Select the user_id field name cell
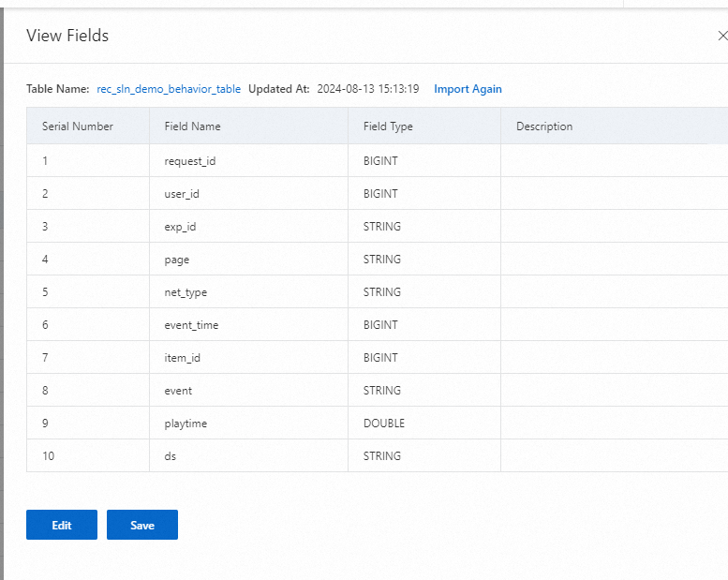Viewport: 728px width, 580px height. click(182, 194)
